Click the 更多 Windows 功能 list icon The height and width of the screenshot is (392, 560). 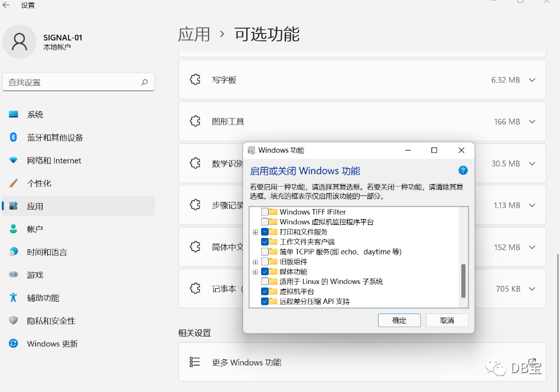195,362
